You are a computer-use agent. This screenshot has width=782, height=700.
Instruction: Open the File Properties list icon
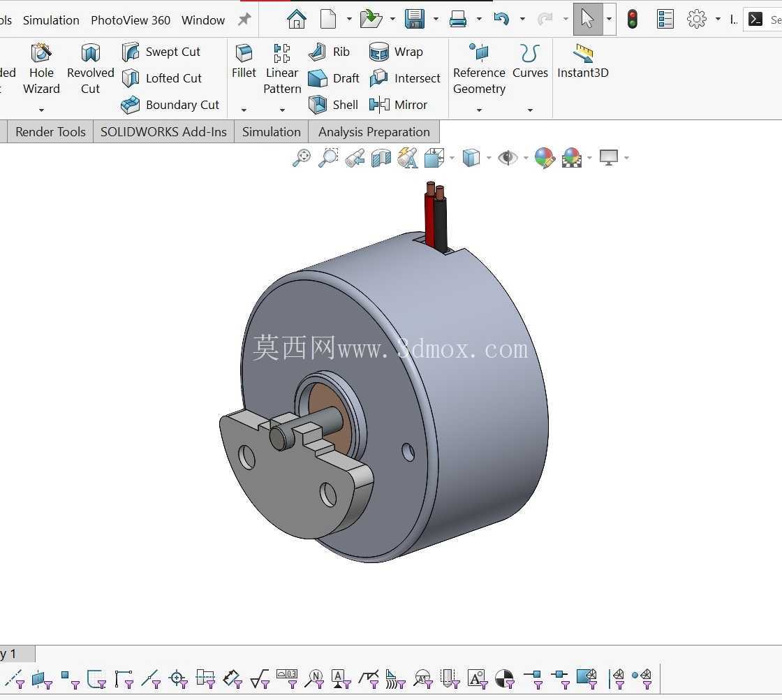(x=665, y=20)
